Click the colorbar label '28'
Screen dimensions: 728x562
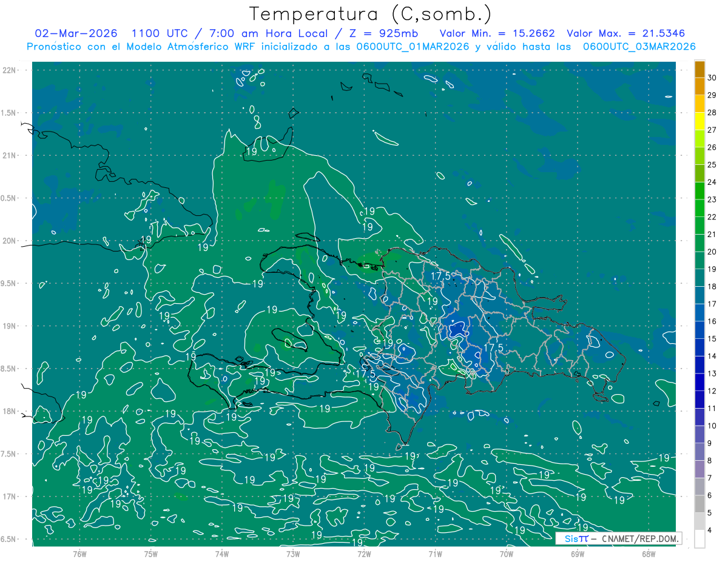point(712,113)
